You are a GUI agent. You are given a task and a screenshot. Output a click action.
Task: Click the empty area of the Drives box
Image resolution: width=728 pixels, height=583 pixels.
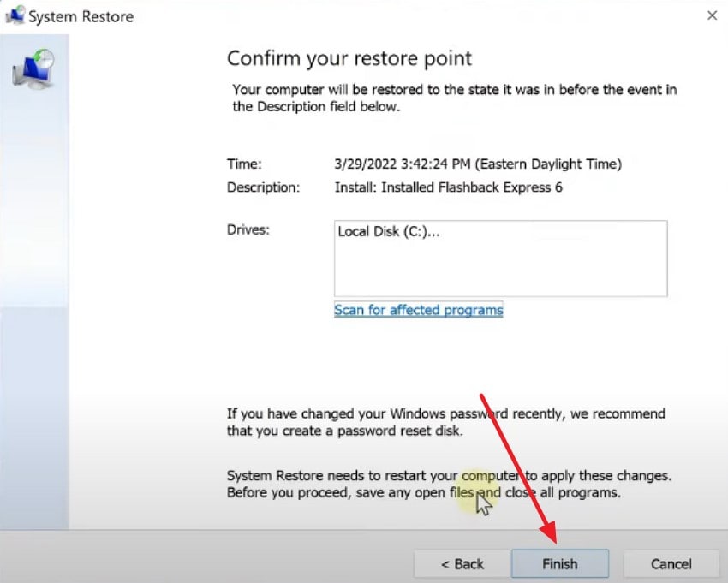(x=500, y=270)
